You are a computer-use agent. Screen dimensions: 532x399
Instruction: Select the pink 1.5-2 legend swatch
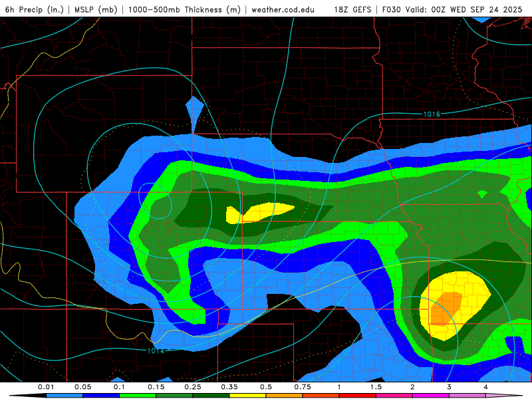394,396
